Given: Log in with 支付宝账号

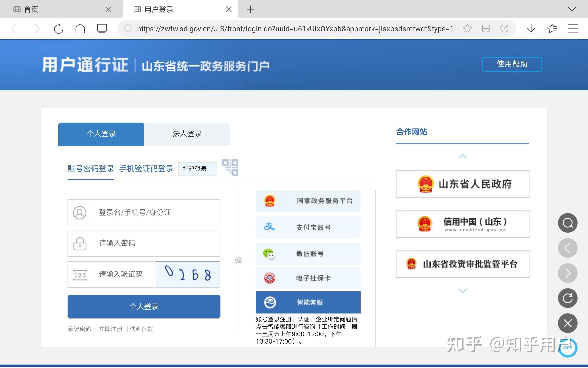Looking at the screenshot, I should point(308,227).
